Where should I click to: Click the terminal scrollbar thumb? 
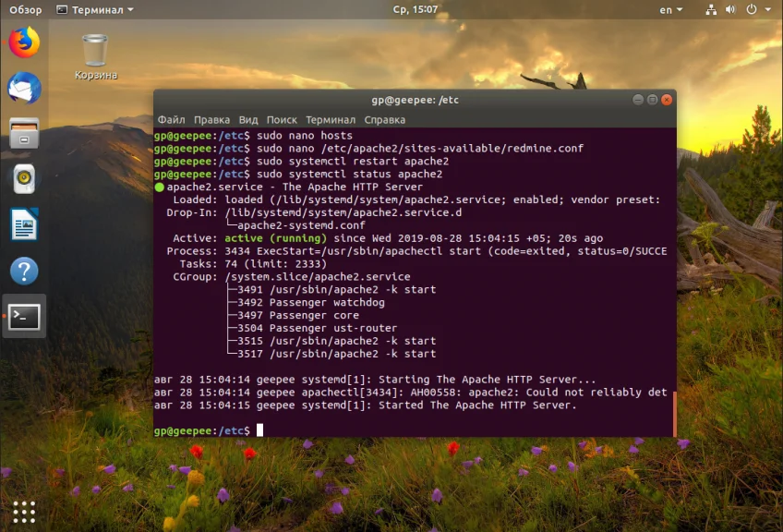coord(675,414)
